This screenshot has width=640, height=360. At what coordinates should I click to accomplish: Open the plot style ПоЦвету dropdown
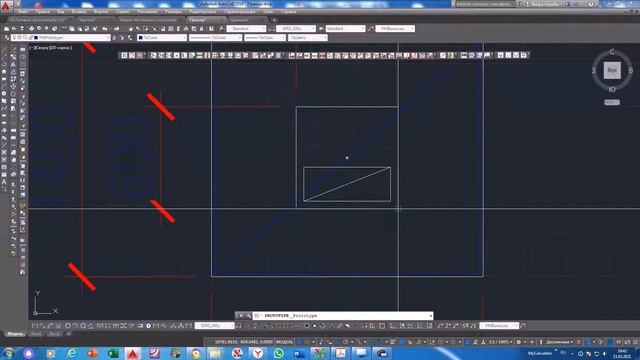(x=308, y=38)
